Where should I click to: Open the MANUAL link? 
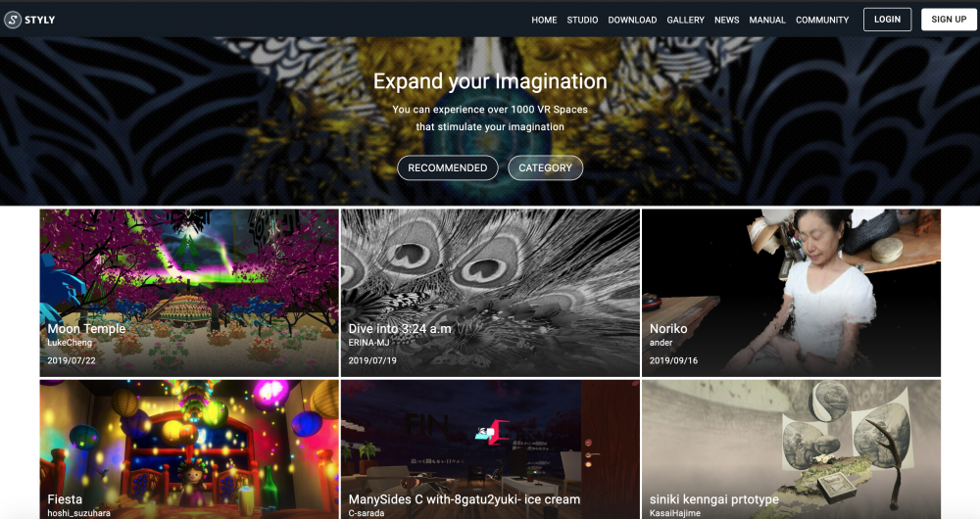767,20
